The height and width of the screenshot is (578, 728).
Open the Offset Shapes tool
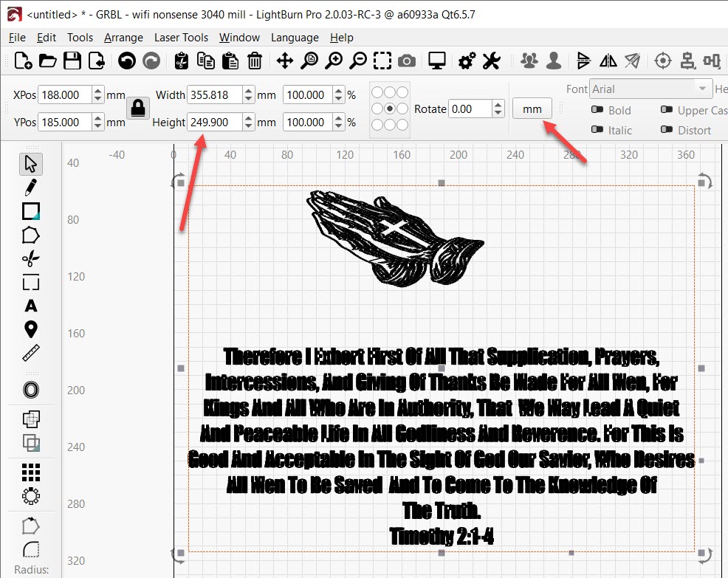point(31,390)
